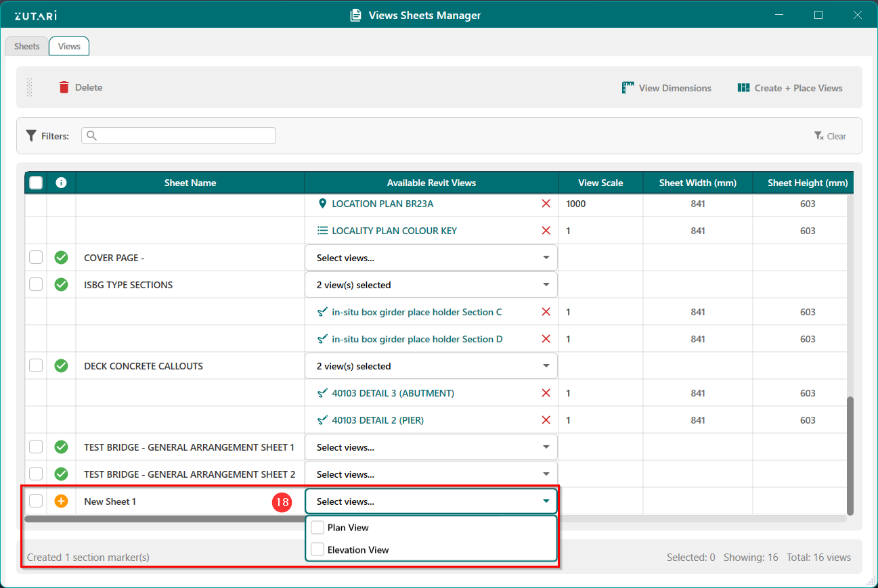Remove in-situ box girder Section C view
Viewport: 878px width, 588px height.
[x=546, y=312]
